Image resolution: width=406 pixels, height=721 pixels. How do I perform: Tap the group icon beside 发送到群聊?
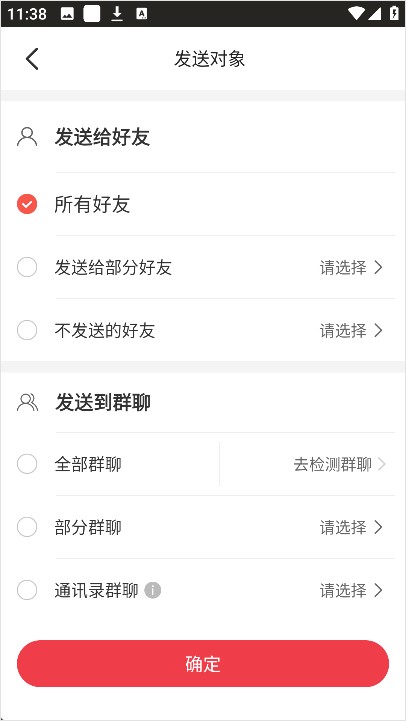(28, 402)
